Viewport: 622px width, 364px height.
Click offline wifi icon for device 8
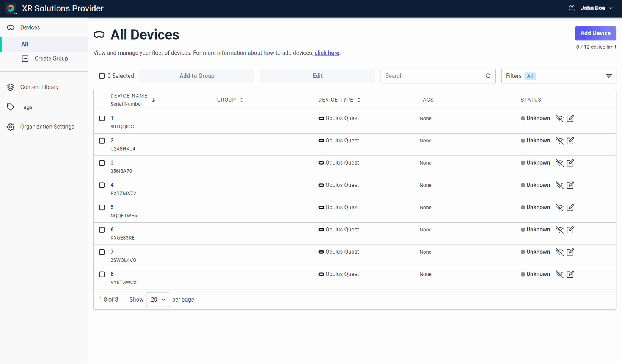pos(559,274)
